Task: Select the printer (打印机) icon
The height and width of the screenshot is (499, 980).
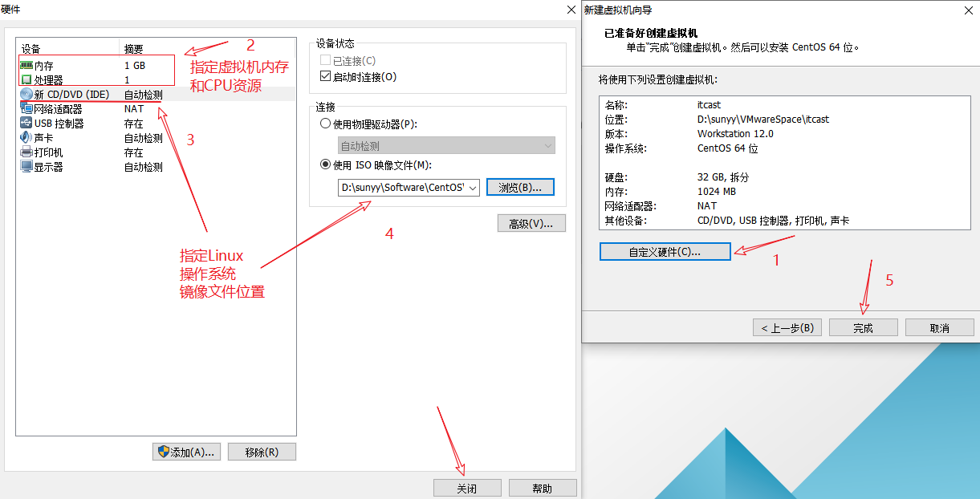Action: pyautogui.click(x=26, y=152)
